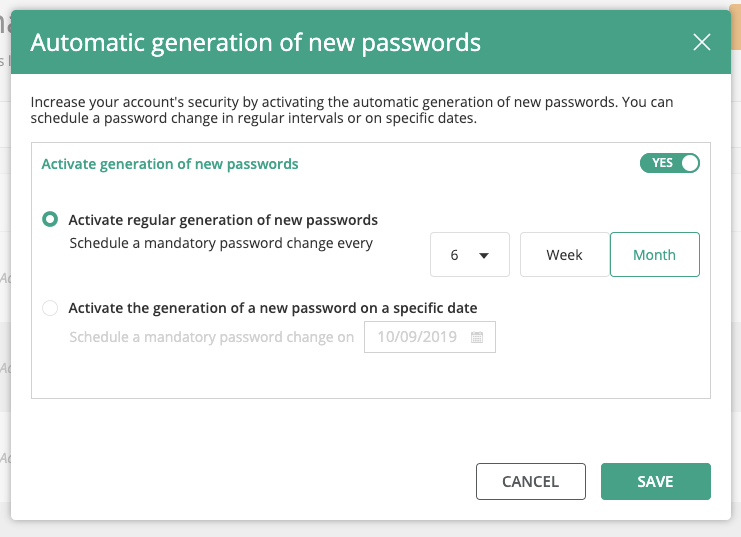The width and height of the screenshot is (741, 537).
Task: Click label for generation on a specific date
Action: click(x=273, y=308)
